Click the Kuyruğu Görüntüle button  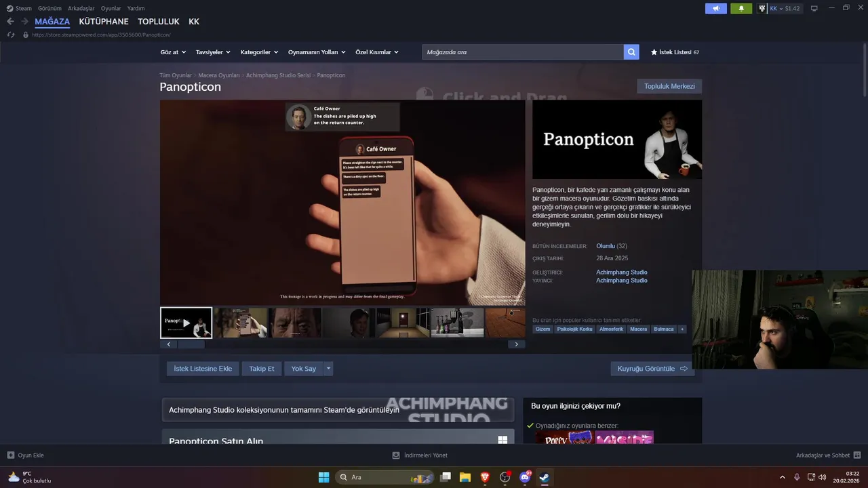point(652,369)
